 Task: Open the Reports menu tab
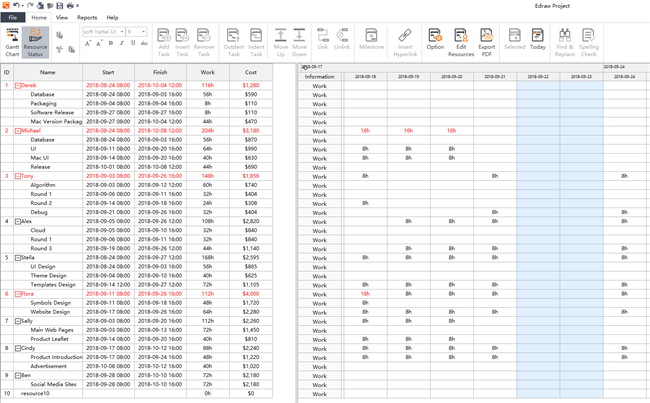point(87,18)
